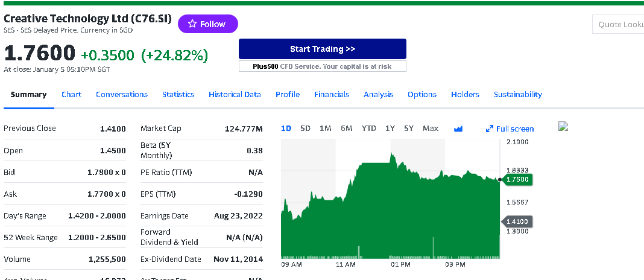Open the Sustainability tab
This screenshot has width=644, height=280.
pyautogui.click(x=517, y=95)
